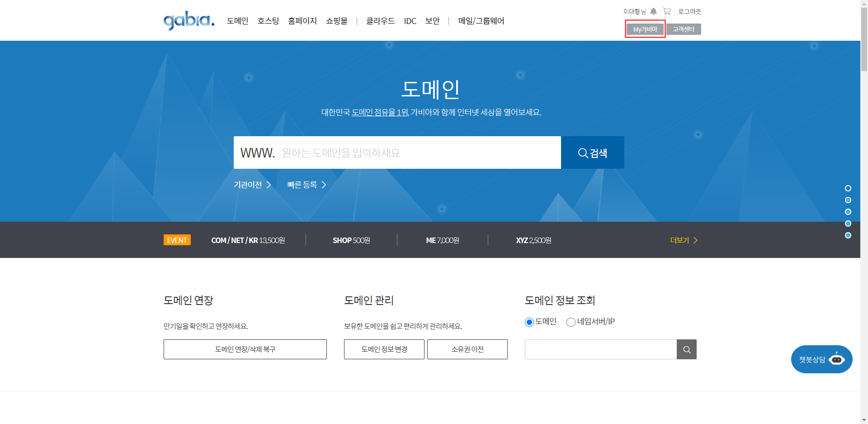
Task: Click the 소유권 이전 button
Action: (467, 349)
